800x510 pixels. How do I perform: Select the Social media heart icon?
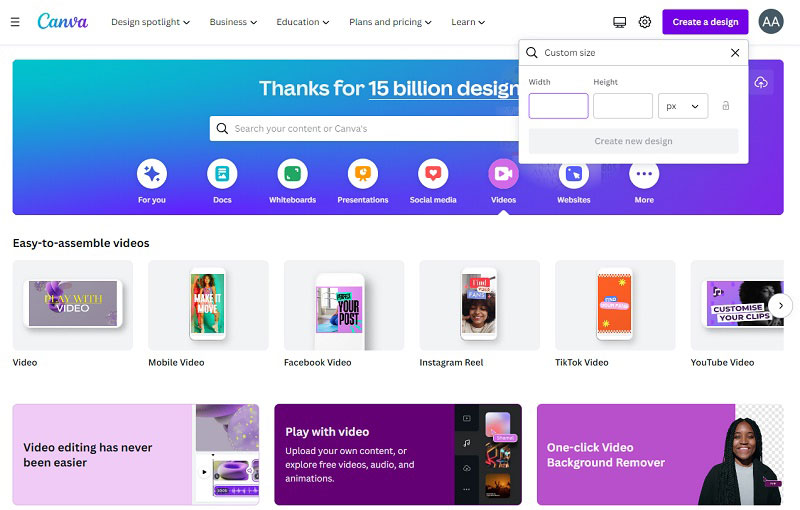[433, 174]
